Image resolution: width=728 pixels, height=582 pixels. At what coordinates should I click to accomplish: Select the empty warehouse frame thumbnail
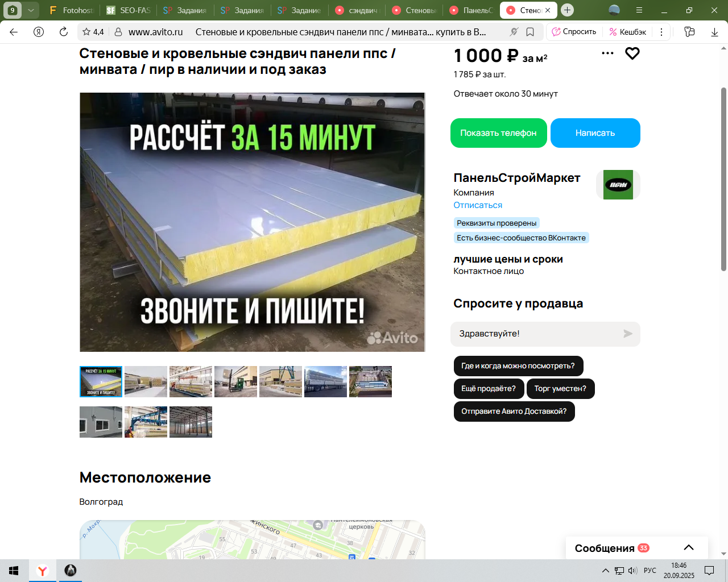191,422
